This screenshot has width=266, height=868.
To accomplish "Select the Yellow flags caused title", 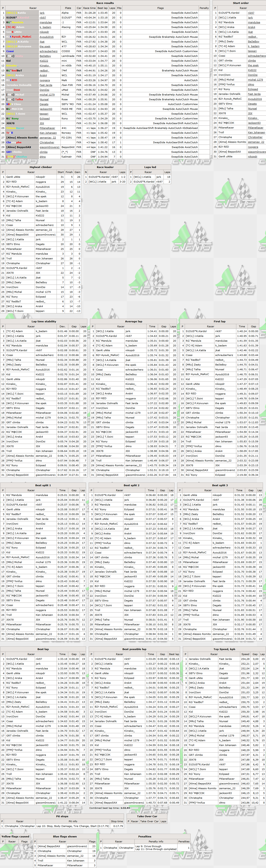I will (x=15, y=837).
